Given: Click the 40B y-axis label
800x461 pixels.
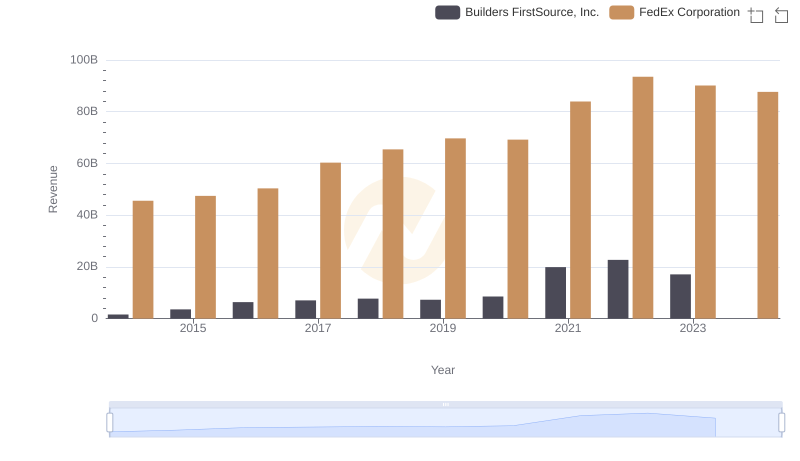Looking at the screenshot, I should coord(87,215).
